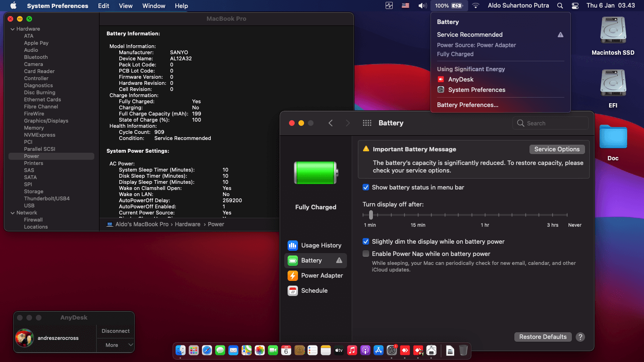The image size is (644, 362).
Task: Select the Power Adapter pane icon
Action: tap(293, 276)
